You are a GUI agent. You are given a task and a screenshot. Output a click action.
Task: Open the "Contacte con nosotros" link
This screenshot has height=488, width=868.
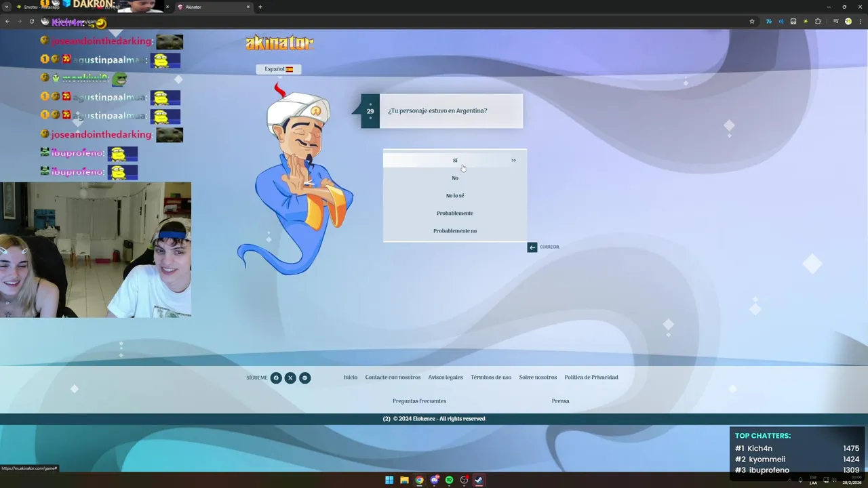click(x=393, y=378)
